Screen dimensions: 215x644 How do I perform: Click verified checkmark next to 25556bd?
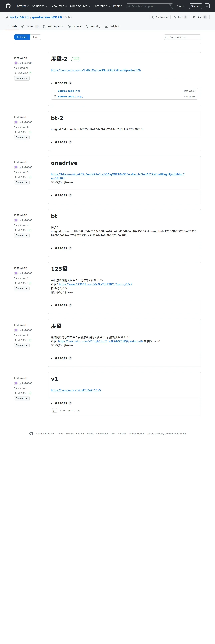30,73
